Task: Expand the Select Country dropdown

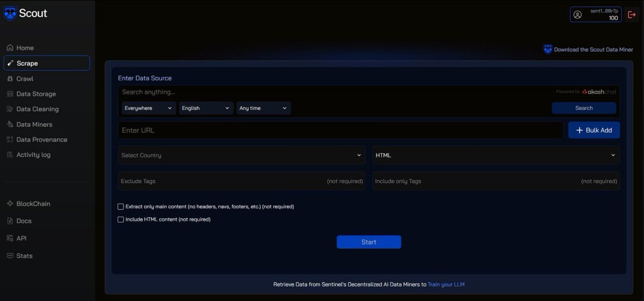Action: 241,155
